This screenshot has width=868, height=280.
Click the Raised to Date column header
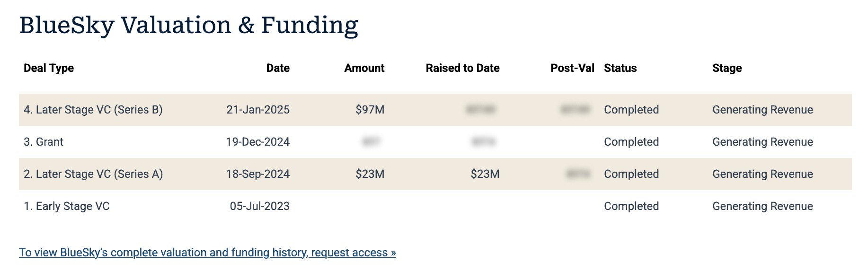[462, 68]
